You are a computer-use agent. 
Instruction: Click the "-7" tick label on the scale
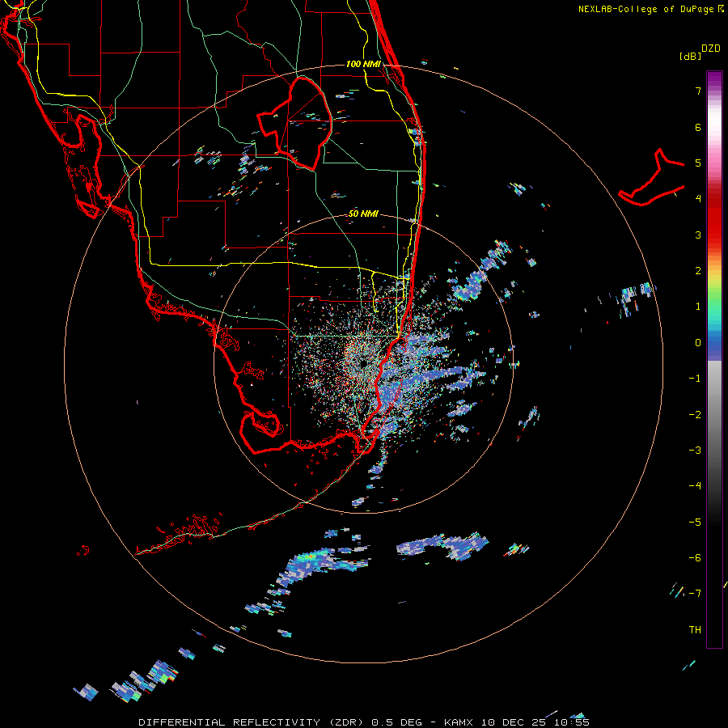(x=695, y=594)
